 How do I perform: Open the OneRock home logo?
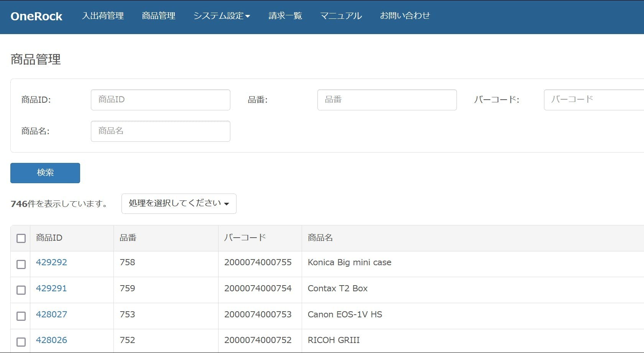(36, 16)
